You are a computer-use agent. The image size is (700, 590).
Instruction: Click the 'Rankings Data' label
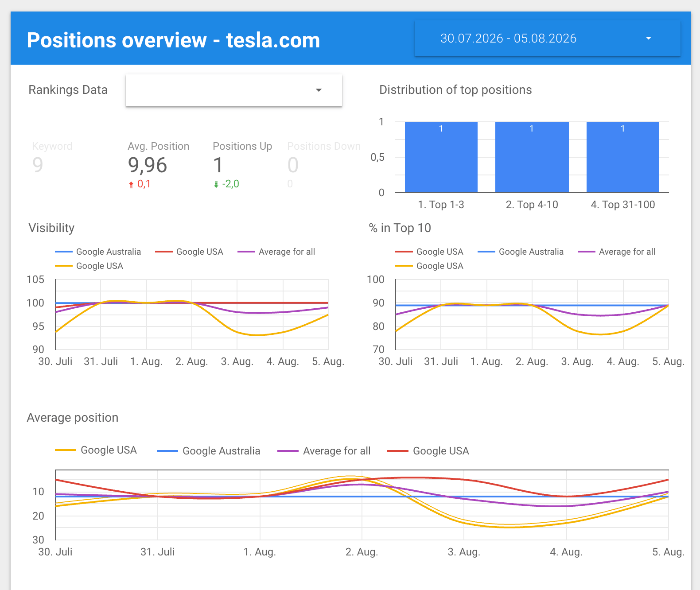point(68,90)
